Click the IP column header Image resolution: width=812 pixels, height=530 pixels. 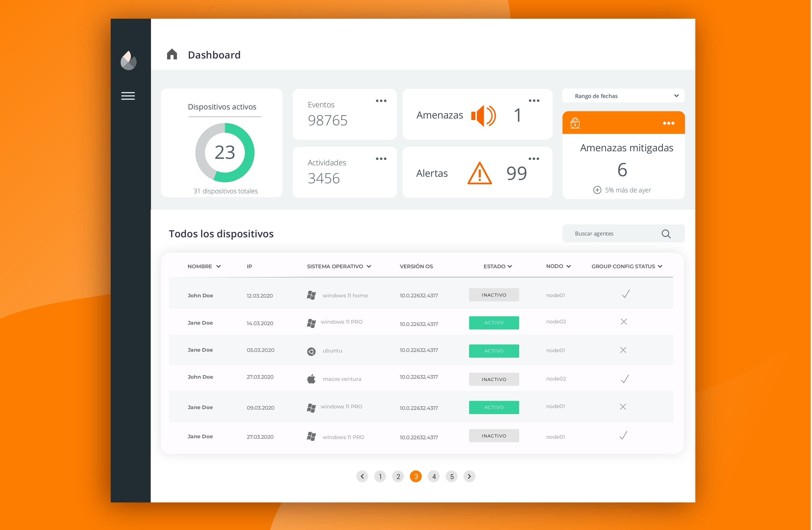249,266
